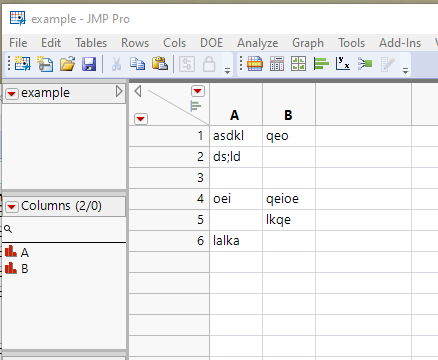This screenshot has width=438, height=360.
Task: Open the Columns (2/0) red triangle menu
Action: point(12,207)
